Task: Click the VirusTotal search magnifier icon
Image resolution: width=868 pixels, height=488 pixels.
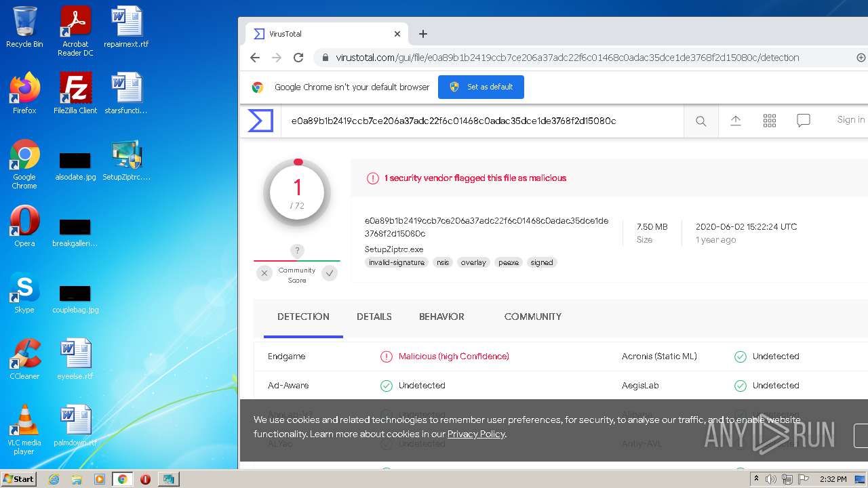Action: (701, 121)
